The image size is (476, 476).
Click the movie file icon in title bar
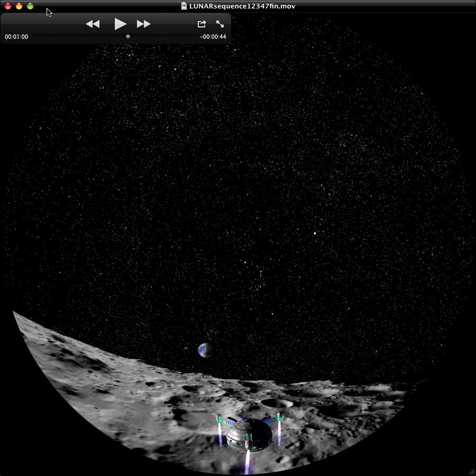pyautogui.click(x=184, y=6)
